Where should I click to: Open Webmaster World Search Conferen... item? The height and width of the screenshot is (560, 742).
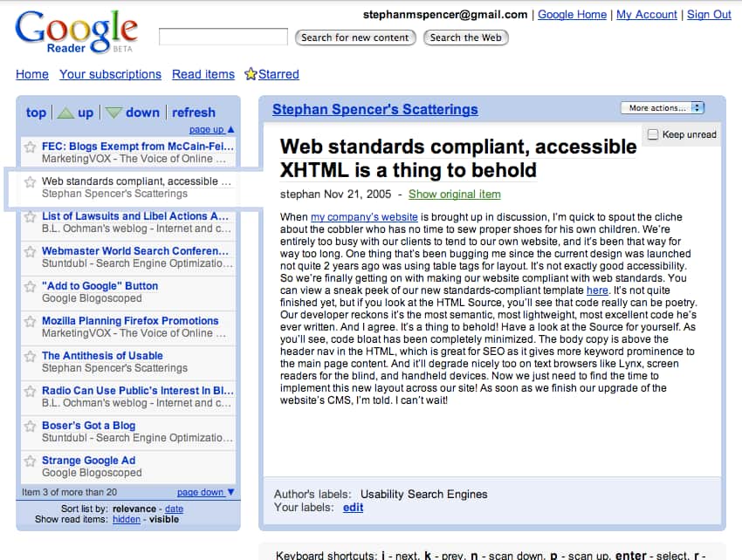135,250
